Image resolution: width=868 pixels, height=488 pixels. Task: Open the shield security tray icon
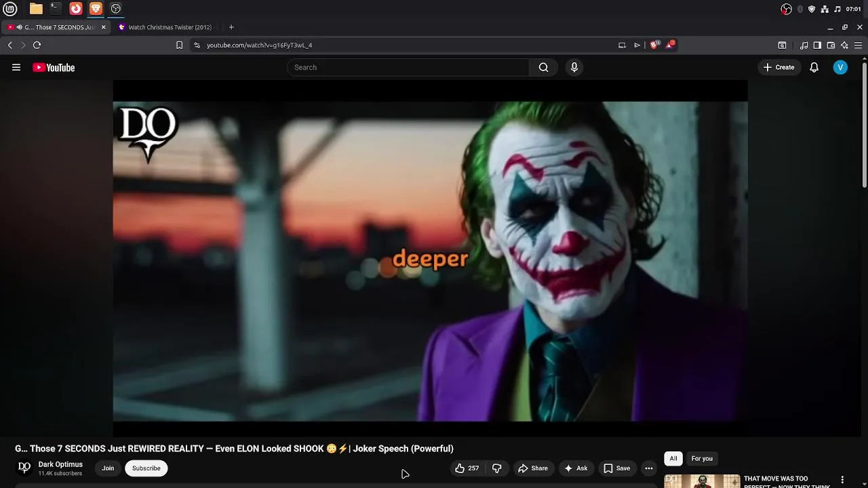812,9
